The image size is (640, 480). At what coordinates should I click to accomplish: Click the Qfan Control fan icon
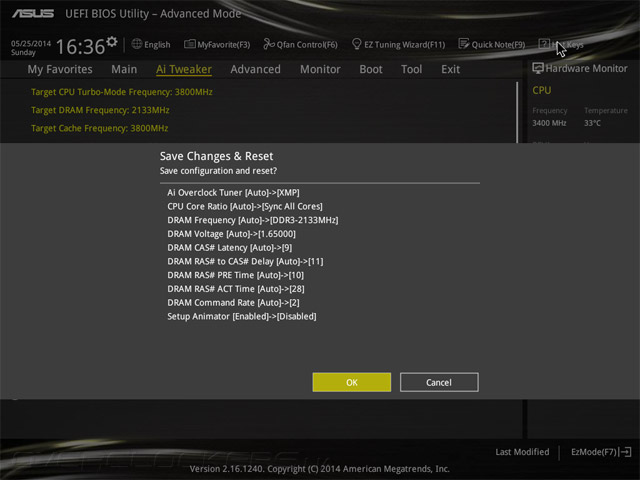click(x=269, y=44)
